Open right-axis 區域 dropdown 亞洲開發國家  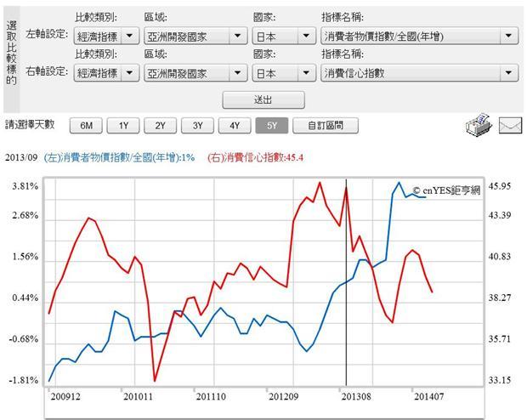[195, 73]
